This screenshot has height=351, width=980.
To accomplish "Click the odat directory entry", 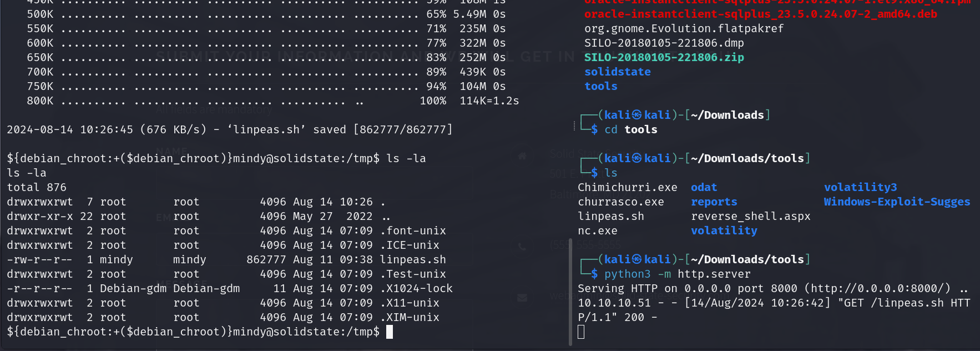I will pyautogui.click(x=704, y=187).
